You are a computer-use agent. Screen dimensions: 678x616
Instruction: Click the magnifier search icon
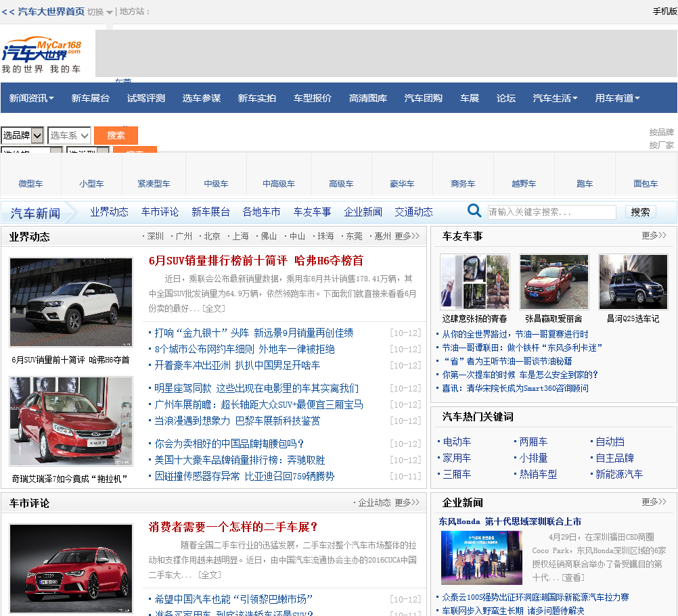474,211
